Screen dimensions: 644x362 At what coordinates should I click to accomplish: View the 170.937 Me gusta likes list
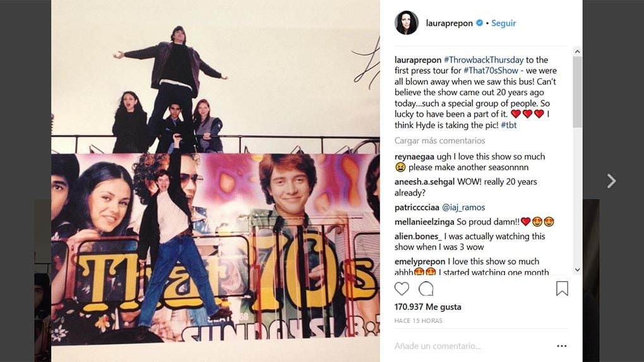click(x=427, y=307)
